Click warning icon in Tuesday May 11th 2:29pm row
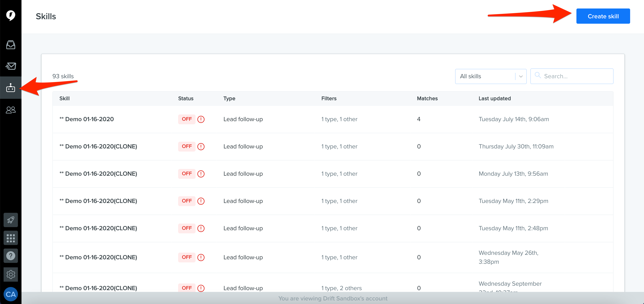Image resolution: width=644 pixels, height=304 pixels. coord(201,201)
